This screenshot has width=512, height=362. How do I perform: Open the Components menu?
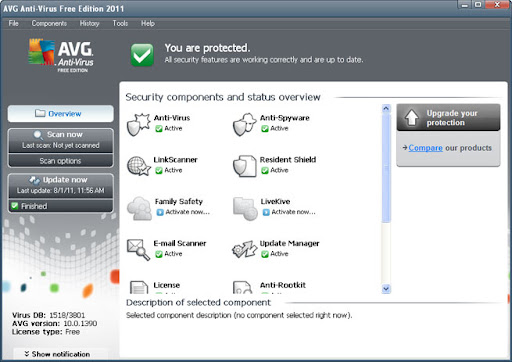[x=49, y=23]
